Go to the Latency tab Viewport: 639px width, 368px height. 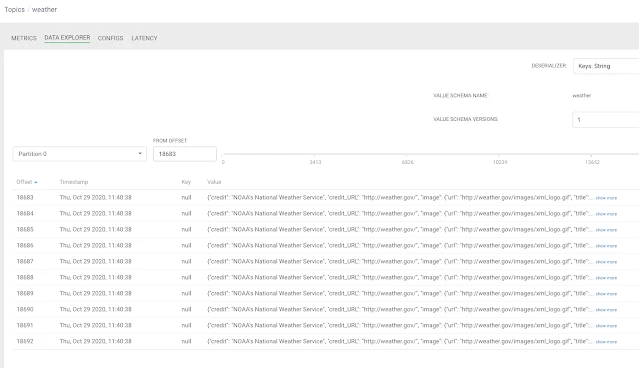click(144, 38)
